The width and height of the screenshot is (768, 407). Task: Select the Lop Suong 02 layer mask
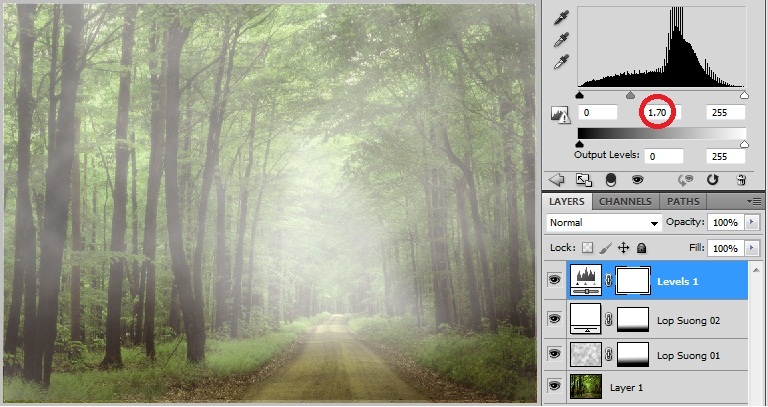coord(633,319)
